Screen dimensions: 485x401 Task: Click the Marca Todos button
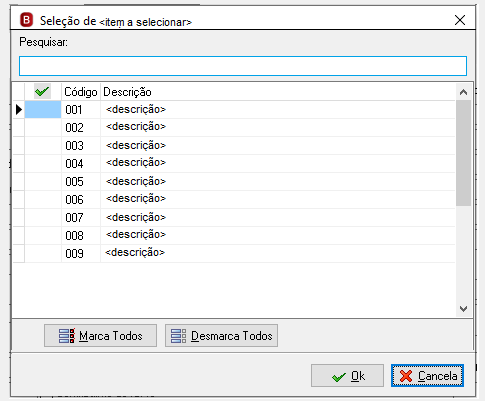click(100, 336)
